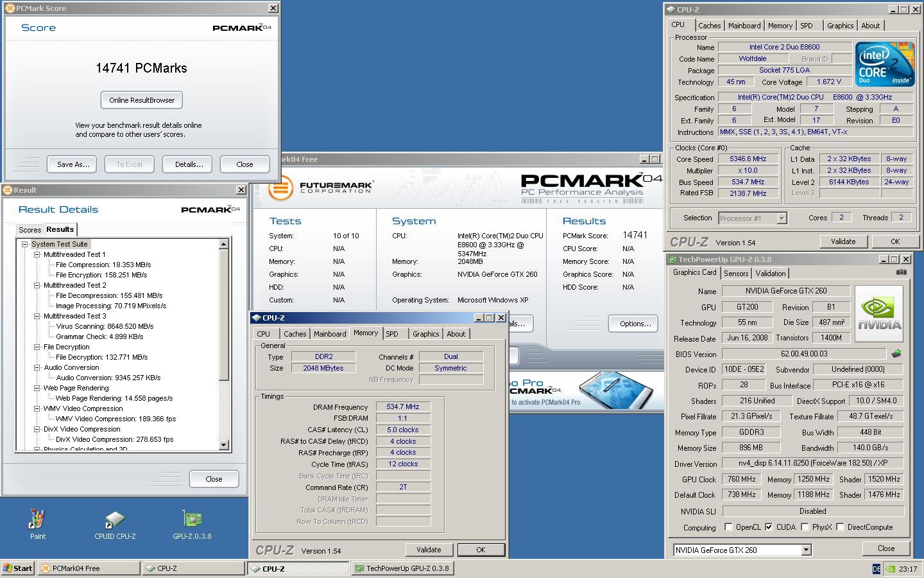Screen dimensions: 924x578
Task: Click the Intel Core 2 Duo logo
Action: pos(885,64)
